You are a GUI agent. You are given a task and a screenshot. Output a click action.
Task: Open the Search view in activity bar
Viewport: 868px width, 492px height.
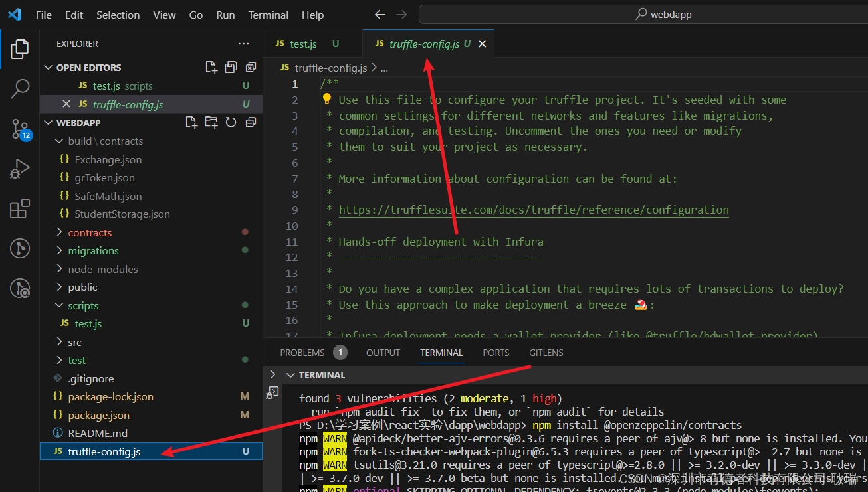(20, 88)
